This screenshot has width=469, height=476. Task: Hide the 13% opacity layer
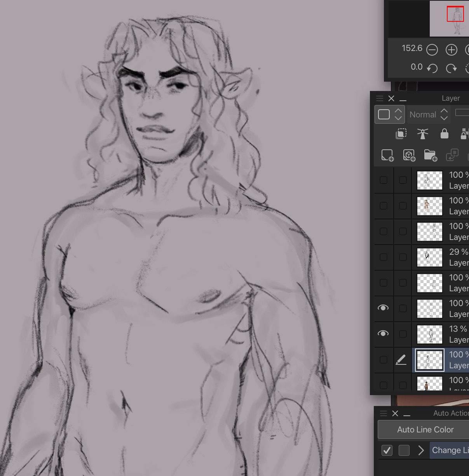383,334
